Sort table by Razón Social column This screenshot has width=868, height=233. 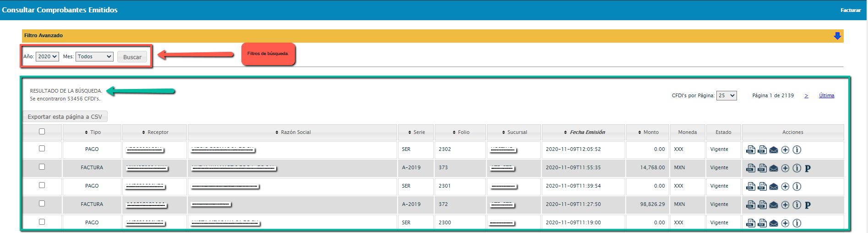click(x=293, y=132)
